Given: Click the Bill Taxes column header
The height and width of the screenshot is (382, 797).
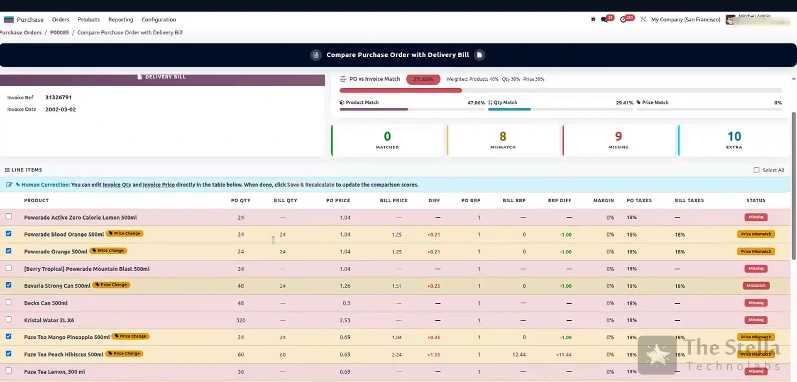Looking at the screenshot, I should [689, 201].
